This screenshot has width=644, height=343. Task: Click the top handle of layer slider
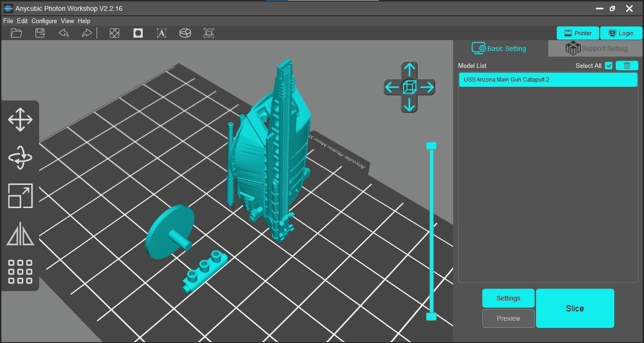(x=431, y=146)
